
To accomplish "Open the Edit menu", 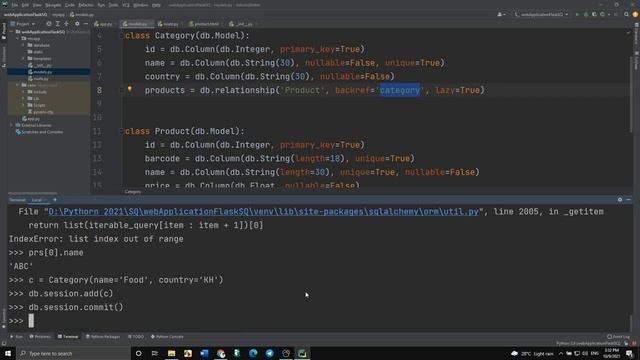I will click(25, 5).
